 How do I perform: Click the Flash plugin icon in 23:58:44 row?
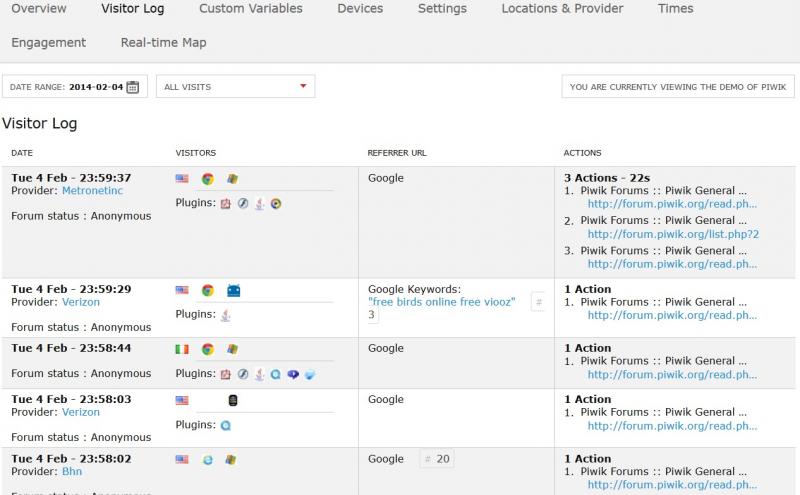243,374
